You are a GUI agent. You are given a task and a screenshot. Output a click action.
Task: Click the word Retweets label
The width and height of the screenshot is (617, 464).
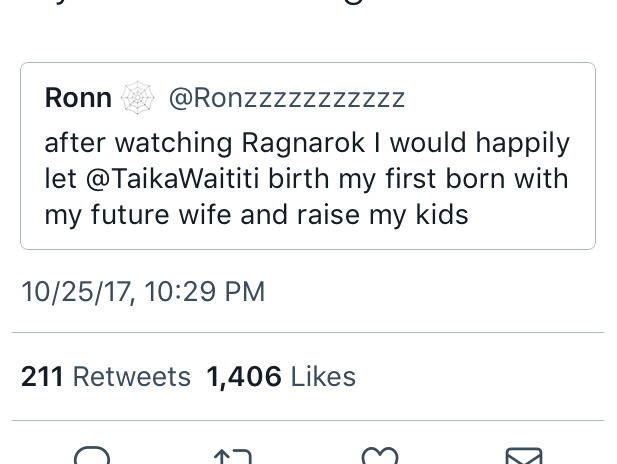click(x=132, y=376)
